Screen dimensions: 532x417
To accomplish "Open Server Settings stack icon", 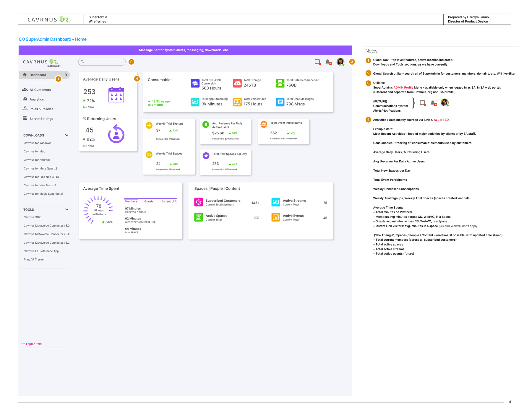I will [x=25, y=118].
